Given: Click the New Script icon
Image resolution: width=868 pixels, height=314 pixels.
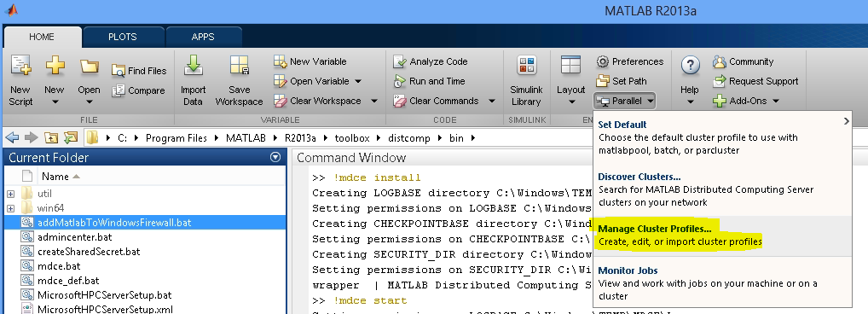Looking at the screenshot, I should [21, 66].
